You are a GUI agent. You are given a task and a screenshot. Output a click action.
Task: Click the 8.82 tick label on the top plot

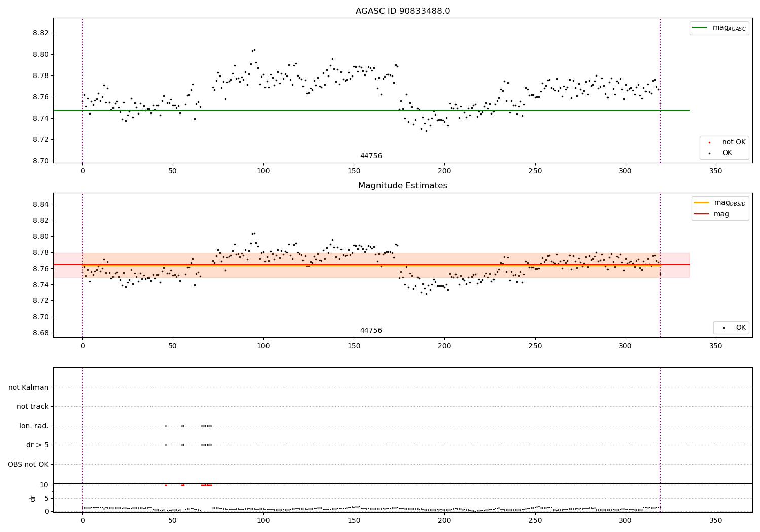(x=41, y=33)
